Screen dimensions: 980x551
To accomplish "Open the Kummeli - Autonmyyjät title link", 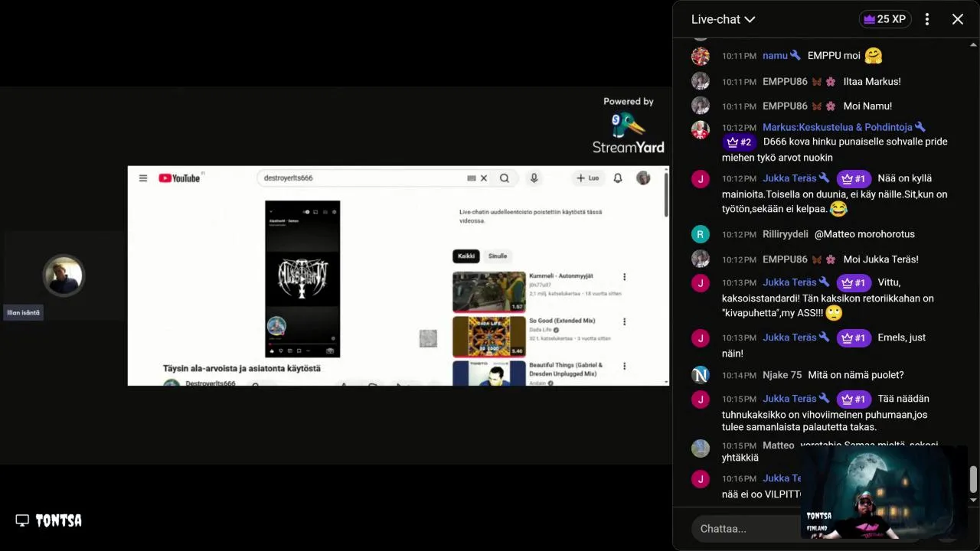I will pyautogui.click(x=561, y=275).
